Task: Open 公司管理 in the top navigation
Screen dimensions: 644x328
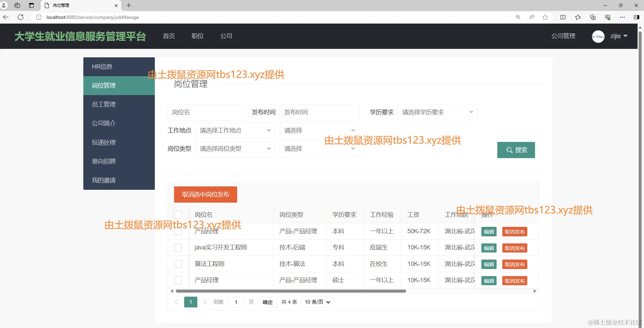Action: coord(563,36)
